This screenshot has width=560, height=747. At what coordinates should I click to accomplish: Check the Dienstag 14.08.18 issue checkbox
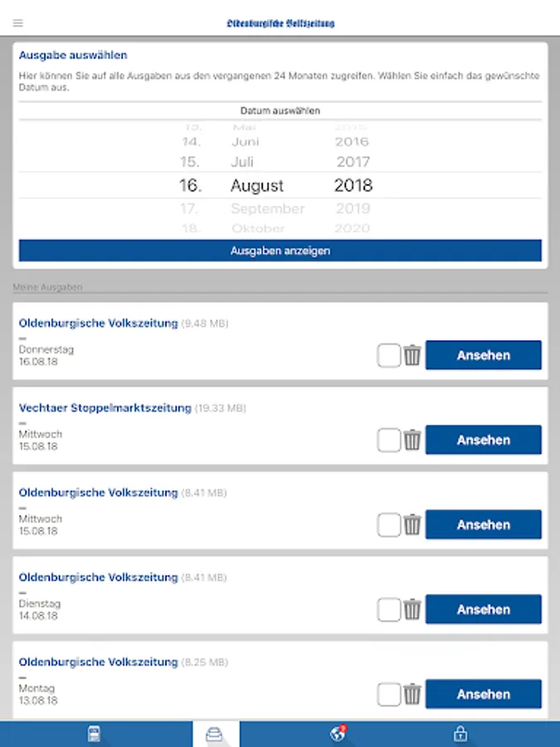(387, 608)
